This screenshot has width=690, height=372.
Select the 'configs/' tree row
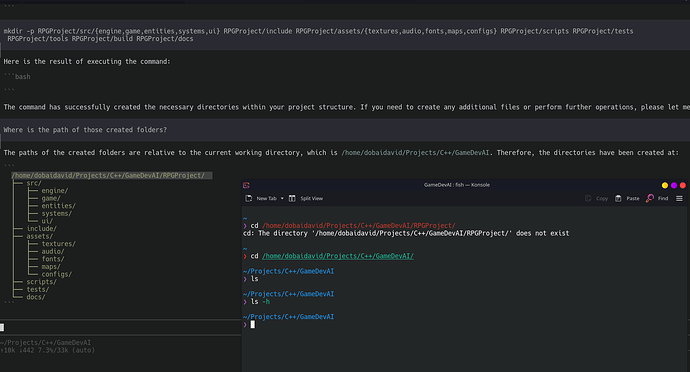(56, 274)
